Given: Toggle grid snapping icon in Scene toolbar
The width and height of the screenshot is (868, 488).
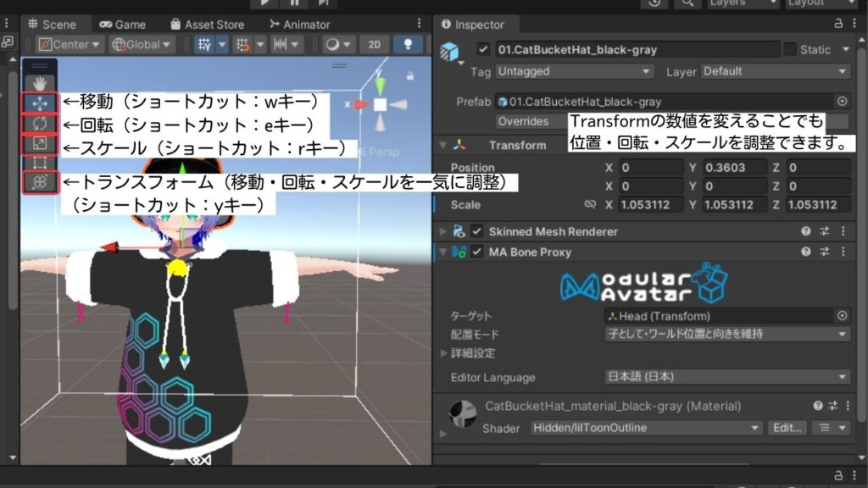Looking at the screenshot, I should (x=242, y=45).
